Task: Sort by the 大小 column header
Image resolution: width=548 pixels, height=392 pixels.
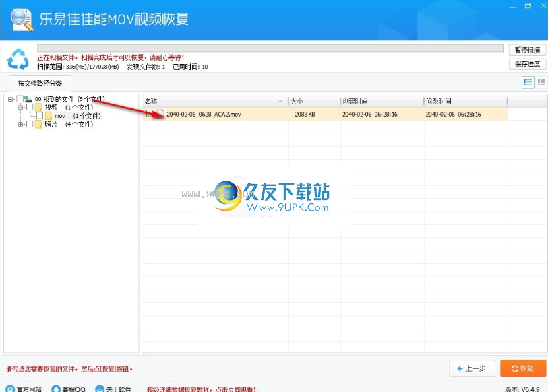Action: pyautogui.click(x=314, y=101)
